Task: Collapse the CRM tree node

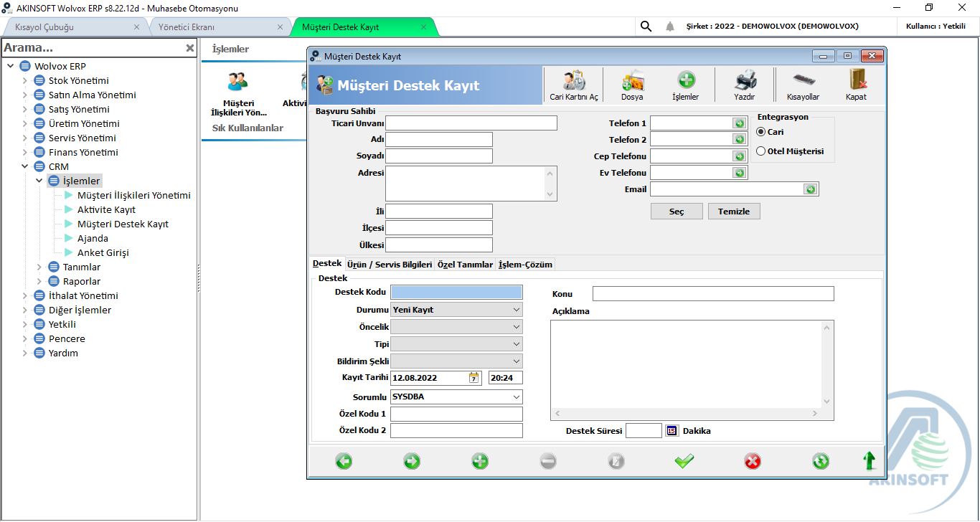Action: coord(24,166)
